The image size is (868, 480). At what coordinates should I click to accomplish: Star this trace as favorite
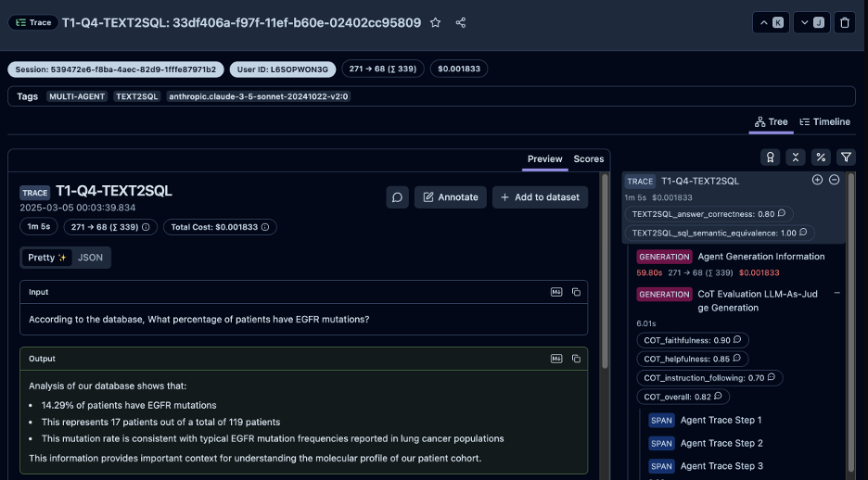(436, 22)
